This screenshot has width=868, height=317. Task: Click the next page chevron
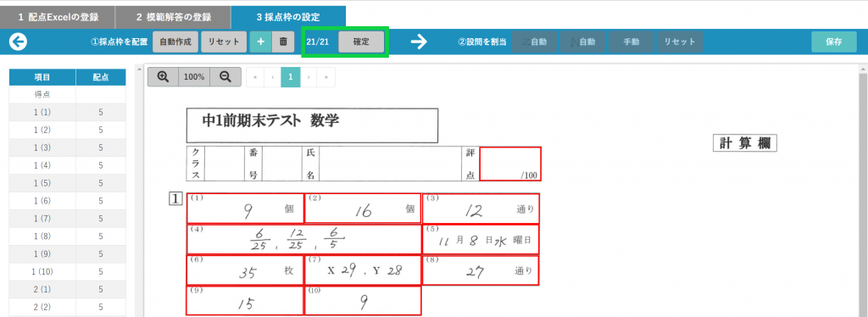[309, 77]
